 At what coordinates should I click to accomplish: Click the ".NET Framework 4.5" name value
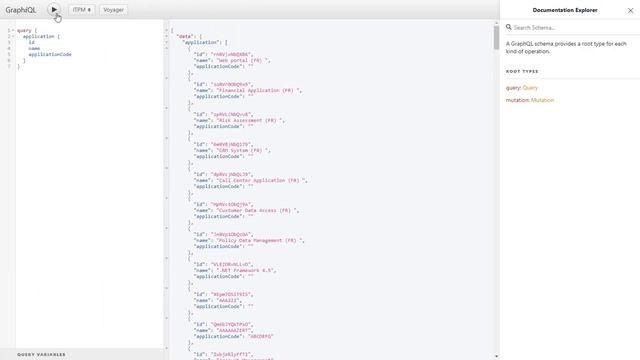tap(246, 270)
